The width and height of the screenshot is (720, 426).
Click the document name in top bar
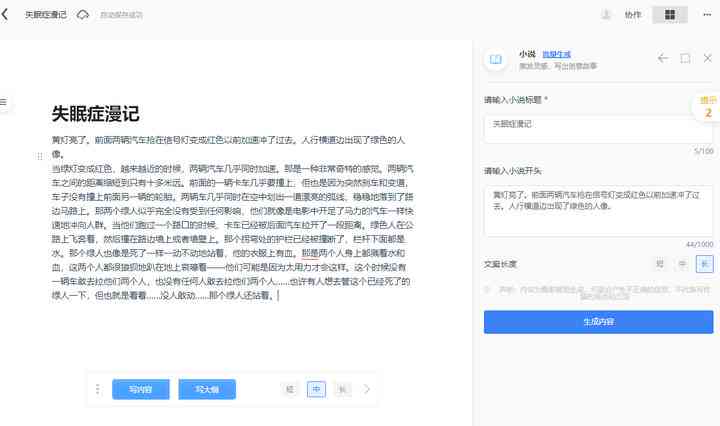45,15
